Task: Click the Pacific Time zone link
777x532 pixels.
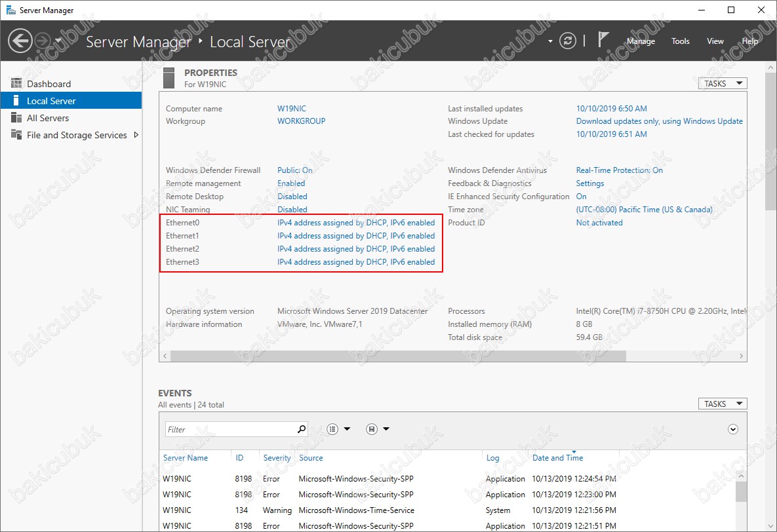Action: (x=644, y=210)
